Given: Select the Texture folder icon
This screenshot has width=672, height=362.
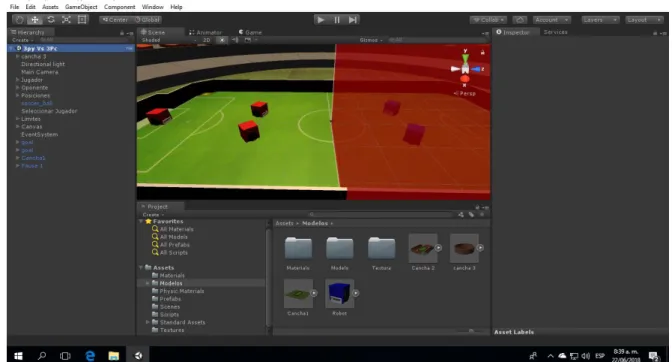Looking at the screenshot, I should coord(381,249).
